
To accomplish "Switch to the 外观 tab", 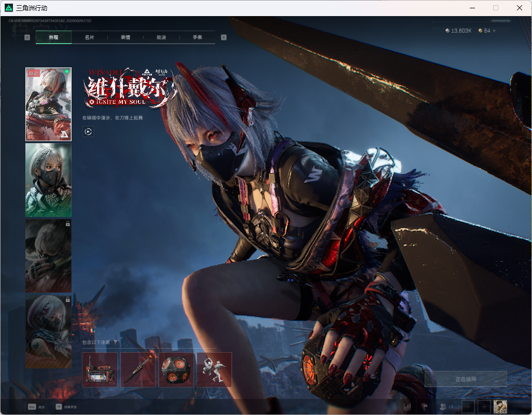I will (x=53, y=37).
